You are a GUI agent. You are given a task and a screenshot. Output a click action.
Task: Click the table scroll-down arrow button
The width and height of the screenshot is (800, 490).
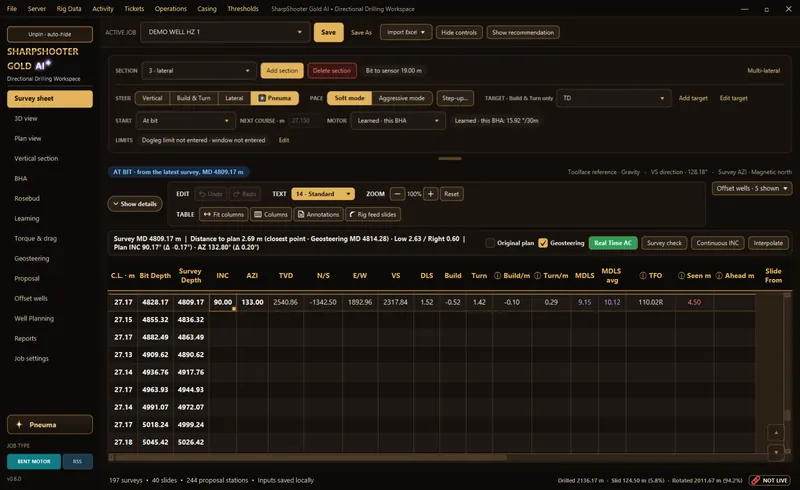(x=776, y=452)
